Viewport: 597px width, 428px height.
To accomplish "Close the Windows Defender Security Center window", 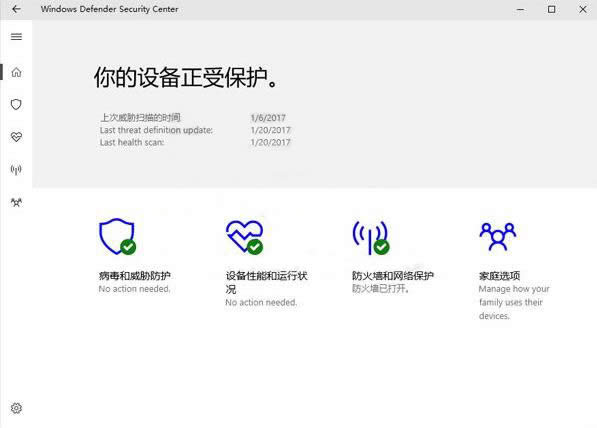I will point(583,9).
